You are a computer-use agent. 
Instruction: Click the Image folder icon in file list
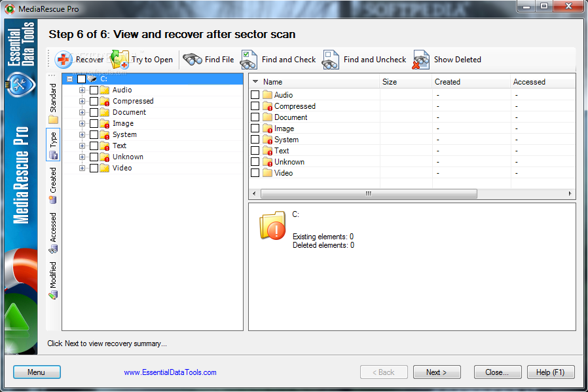pos(267,128)
